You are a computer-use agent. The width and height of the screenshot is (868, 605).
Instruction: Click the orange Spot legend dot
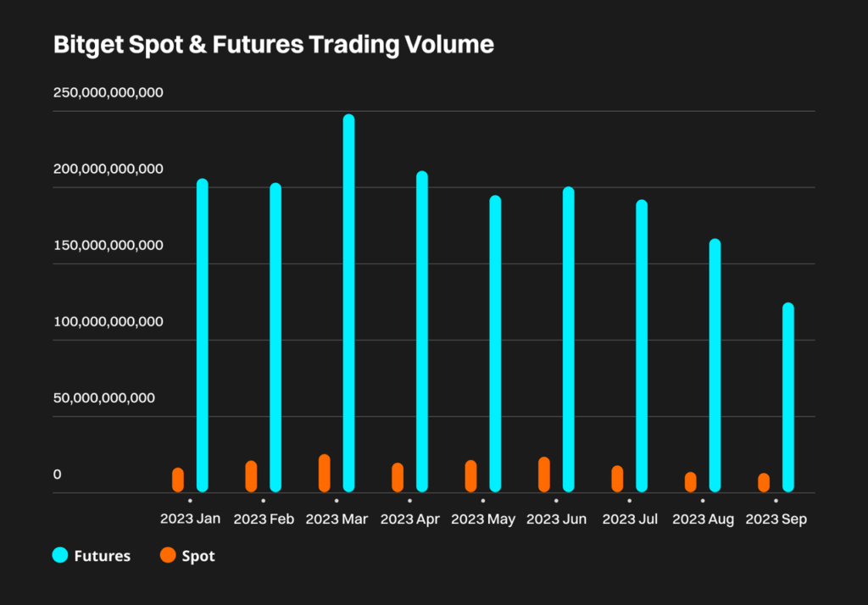168,556
